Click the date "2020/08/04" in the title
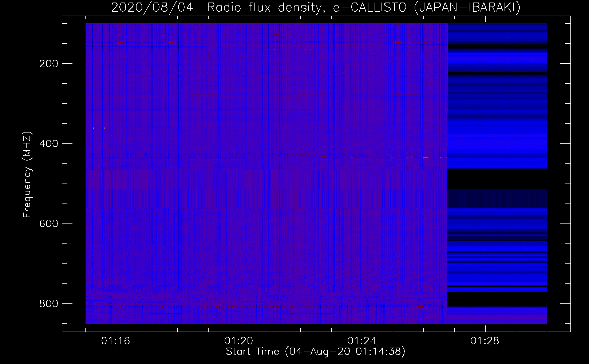Viewport: 589px width, 364px height. coord(152,7)
